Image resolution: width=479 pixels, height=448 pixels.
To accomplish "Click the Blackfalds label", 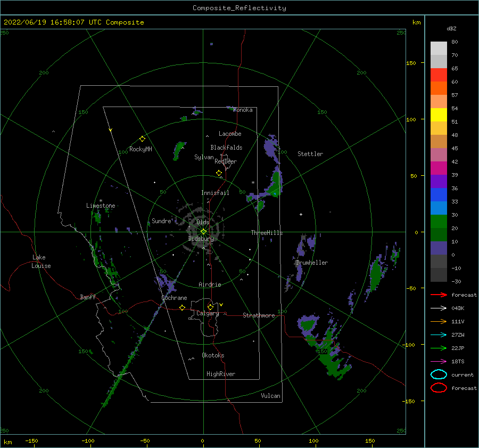I will pyautogui.click(x=226, y=148).
